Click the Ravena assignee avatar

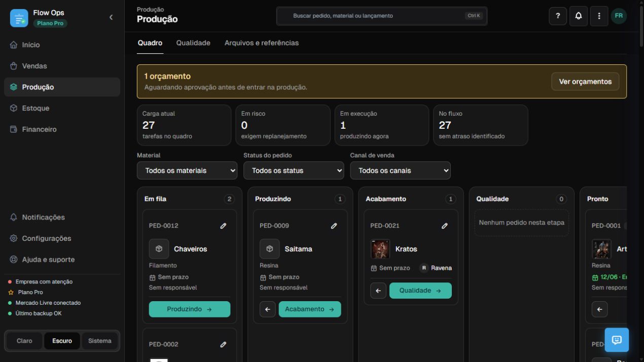pyautogui.click(x=424, y=268)
